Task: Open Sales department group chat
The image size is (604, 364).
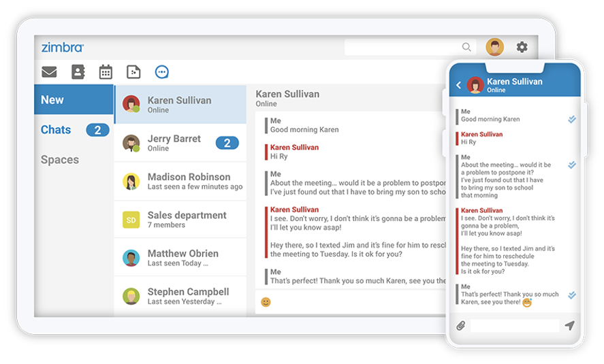Action: [180, 219]
